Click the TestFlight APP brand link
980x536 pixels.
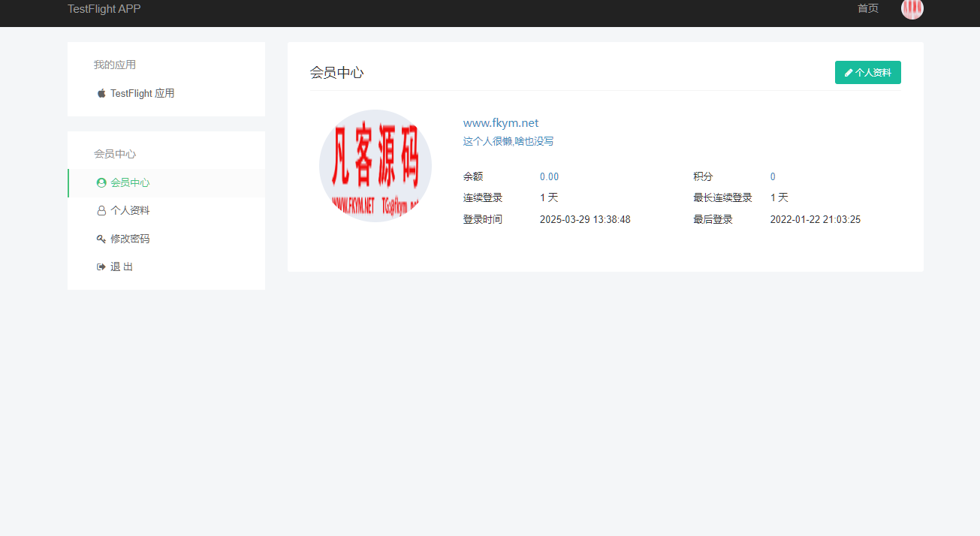point(104,9)
